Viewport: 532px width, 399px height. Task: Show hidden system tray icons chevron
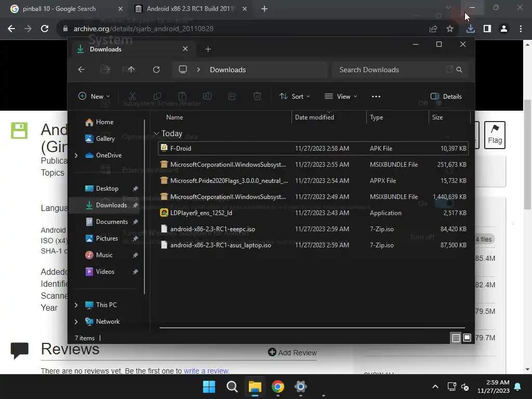click(435, 387)
